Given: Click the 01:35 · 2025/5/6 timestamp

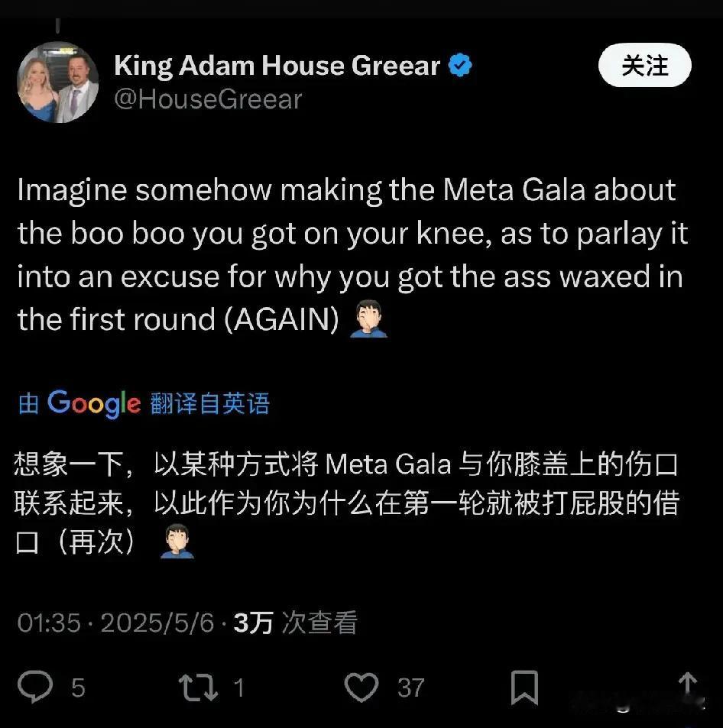Looking at the screenshot, I should [x=115, y=623].
